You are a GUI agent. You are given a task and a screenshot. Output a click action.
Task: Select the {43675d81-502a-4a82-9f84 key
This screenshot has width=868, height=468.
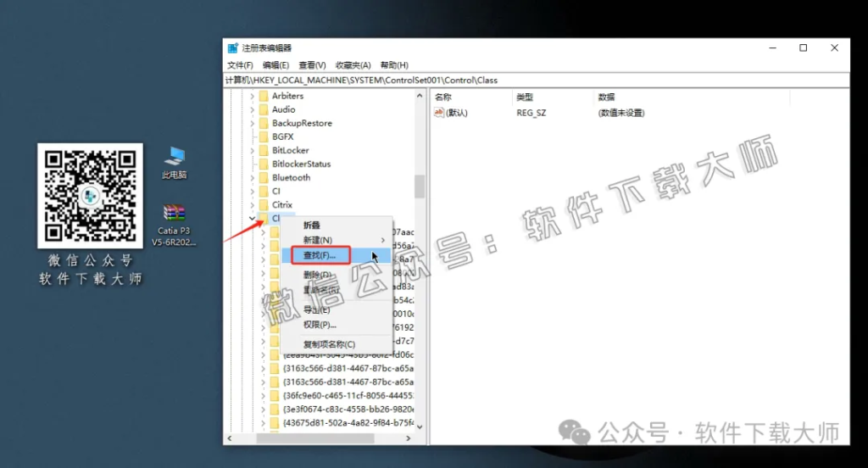tap(348, 422)
